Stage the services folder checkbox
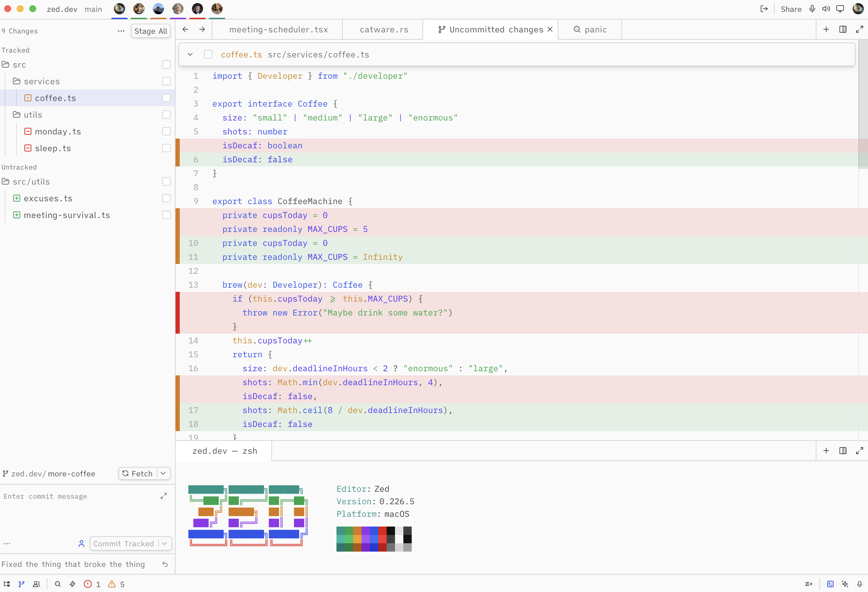The height and width of the screenshot is (592, 868). point(166,81)
